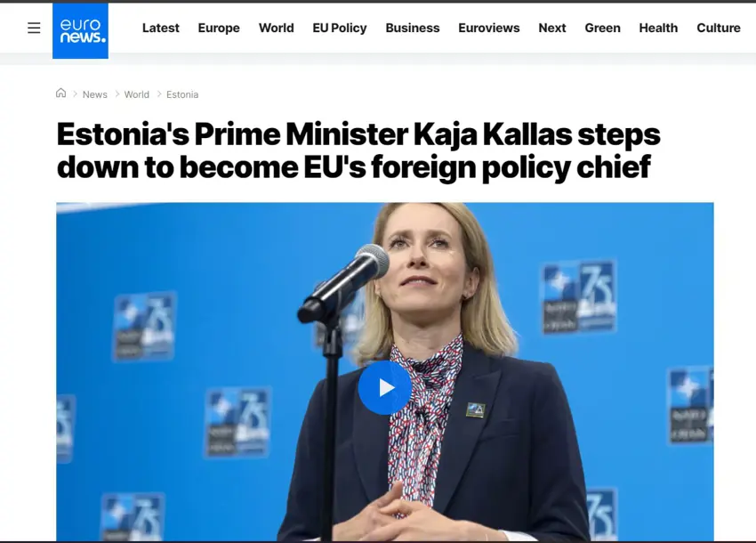Click the home breadcrumb icon

click(60, 93)
